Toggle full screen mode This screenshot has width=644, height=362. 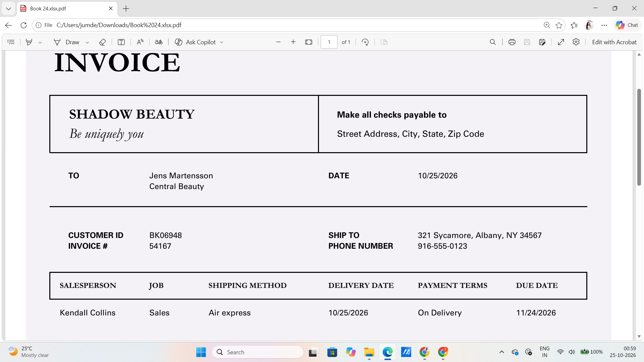[561, 42]
